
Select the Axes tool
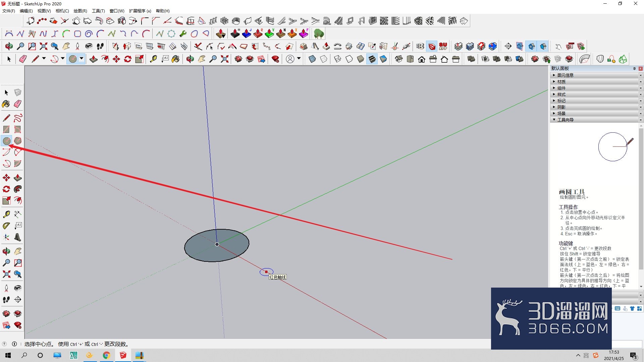tap(6, 237)
